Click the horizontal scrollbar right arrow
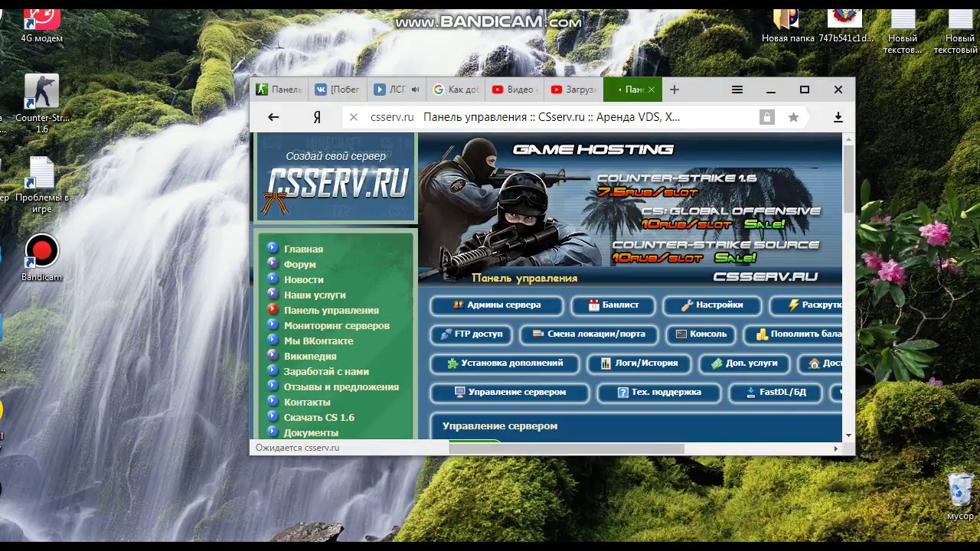The height and width of the screenshot is (551, 980). (x=836, y=448)
